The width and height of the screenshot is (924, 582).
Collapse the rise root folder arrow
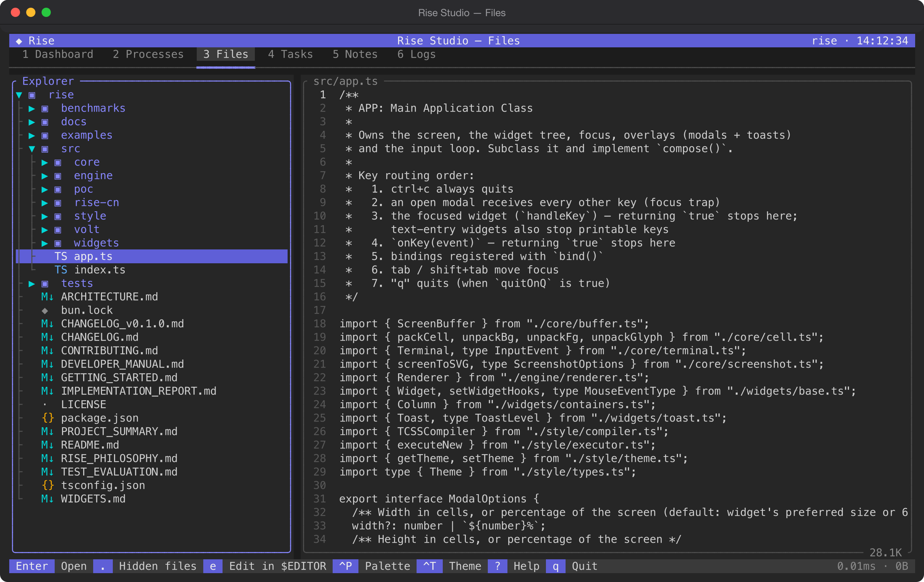[x=19, y=95]
